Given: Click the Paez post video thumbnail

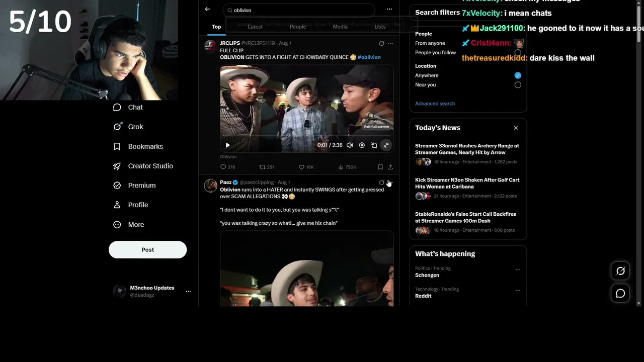Looking at the screenshot, I should coord(306,268).
